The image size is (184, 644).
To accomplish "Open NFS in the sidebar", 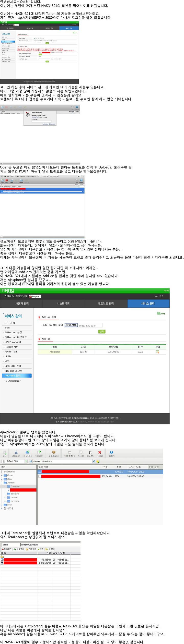I will [7, 361].
